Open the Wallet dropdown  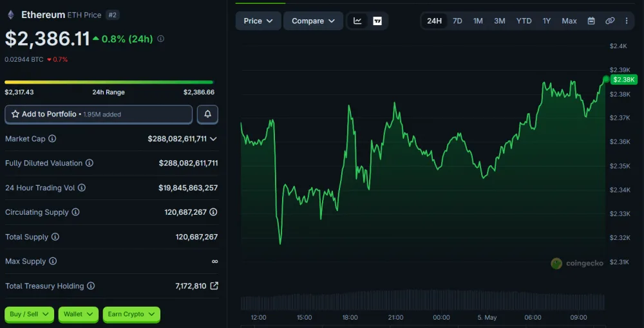click(x=79, y=314)
